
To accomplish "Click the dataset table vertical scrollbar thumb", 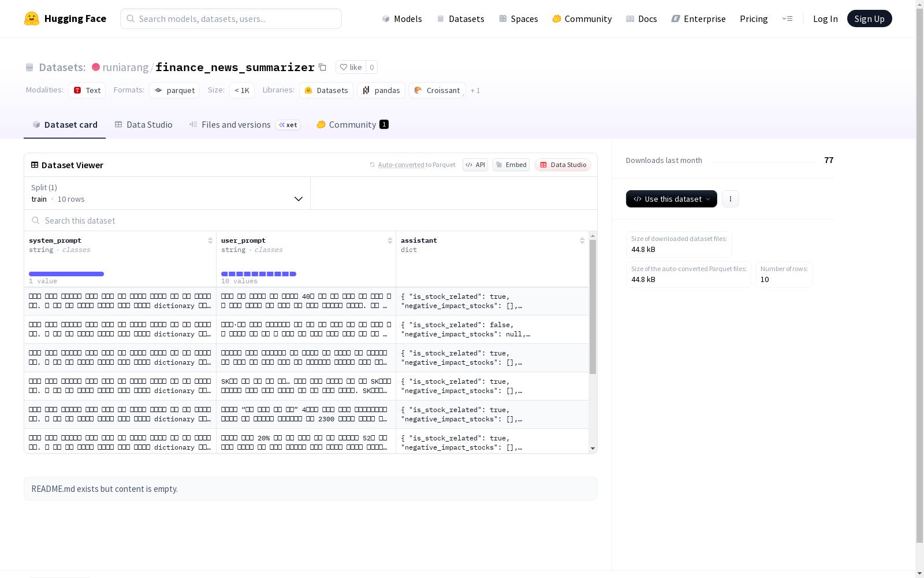I will point(593,306).
